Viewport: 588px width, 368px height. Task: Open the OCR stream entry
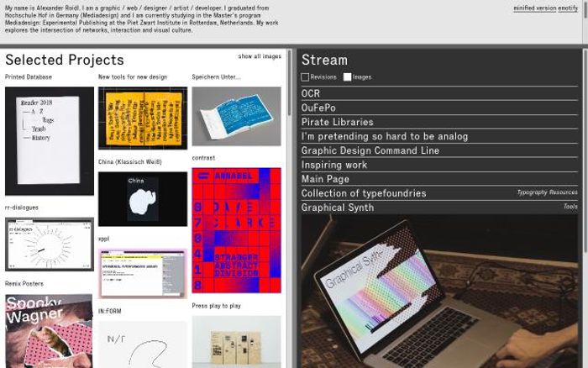tap(311, 93)
